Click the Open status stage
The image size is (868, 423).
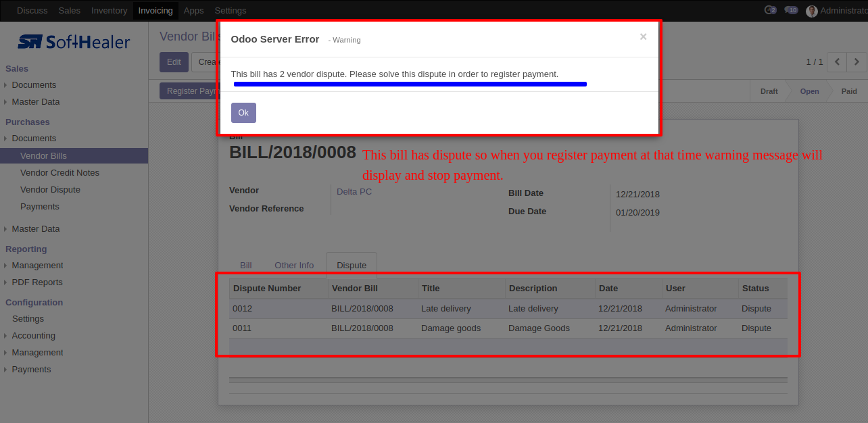point(809,91)
